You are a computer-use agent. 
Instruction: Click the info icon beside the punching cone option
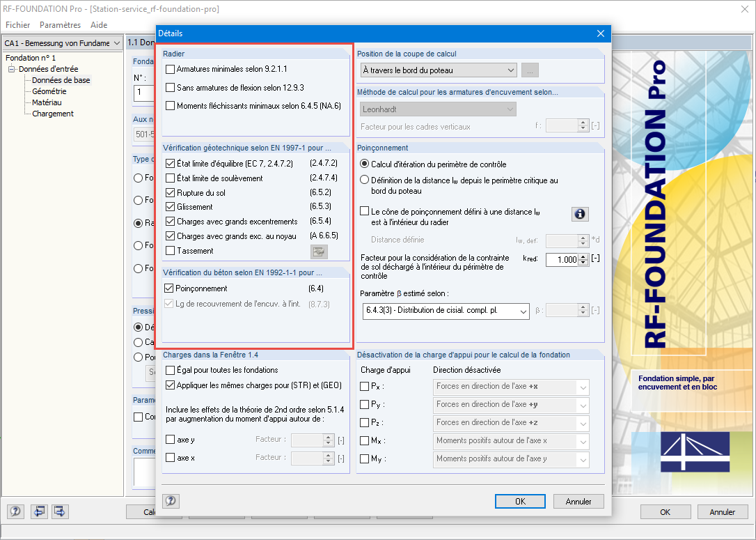tap(580, 214)
